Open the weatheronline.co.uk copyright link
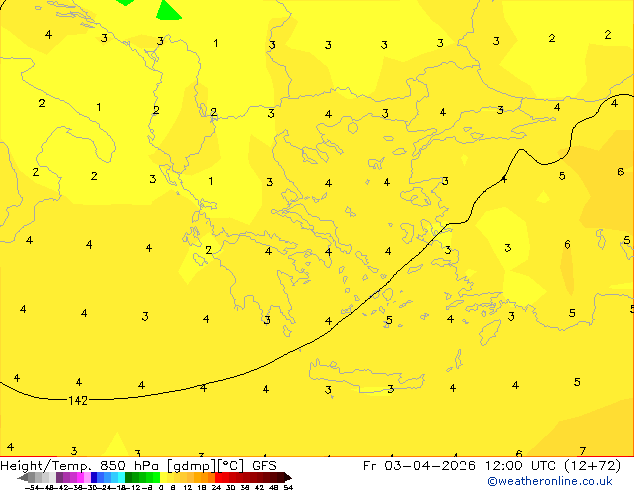The width and height of the screenshot is (634, 490). coord(550,481)
